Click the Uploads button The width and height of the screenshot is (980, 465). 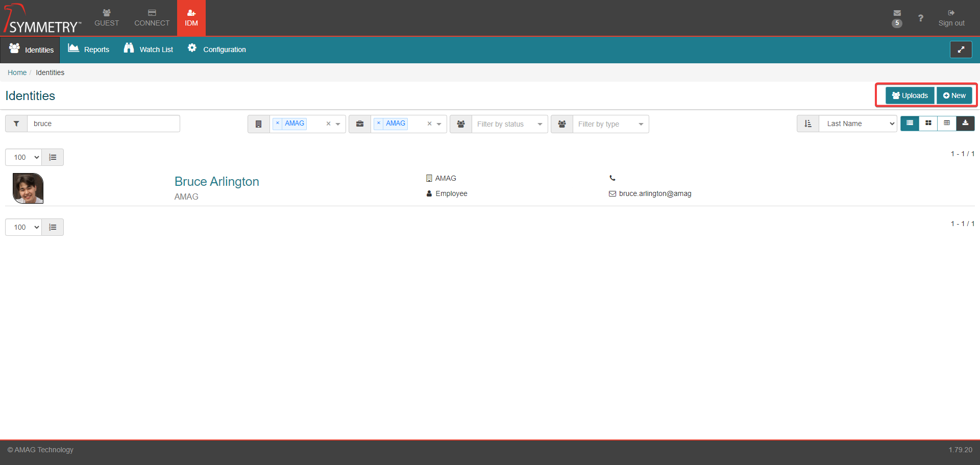910,95
